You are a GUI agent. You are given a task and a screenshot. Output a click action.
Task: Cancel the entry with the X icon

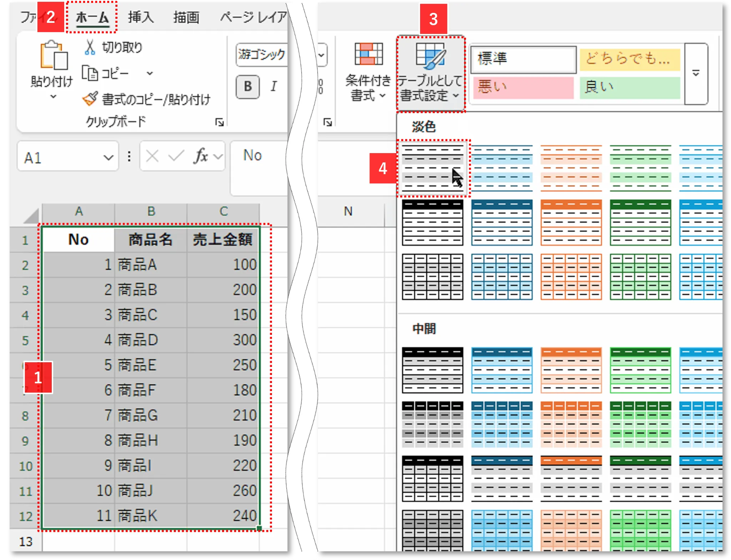(152, 156)
